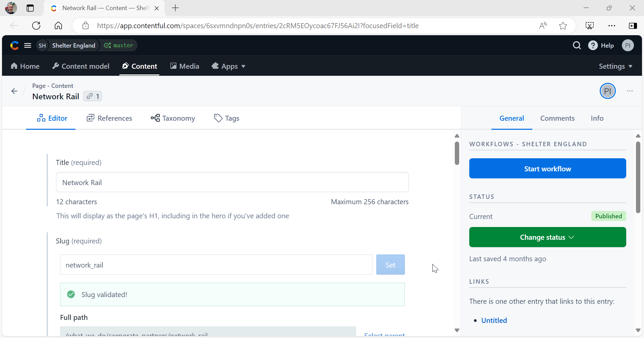The width and height of the screenshot is (644, 338).
Task: Click the browser screenshot capture icon
Action: click(590, 25)
